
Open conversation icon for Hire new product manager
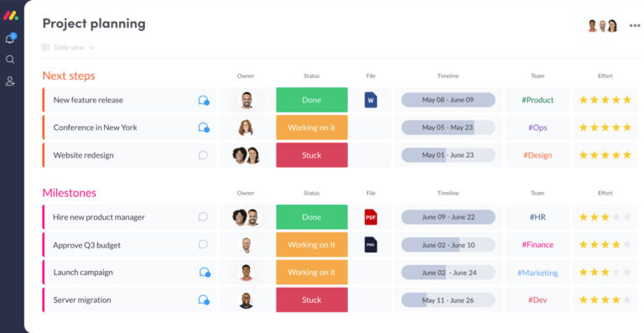[x=203, y=216]
